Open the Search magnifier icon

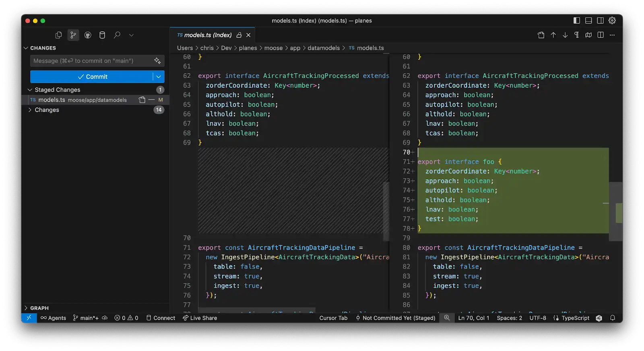pyautogui.click(x=117, y=35)
